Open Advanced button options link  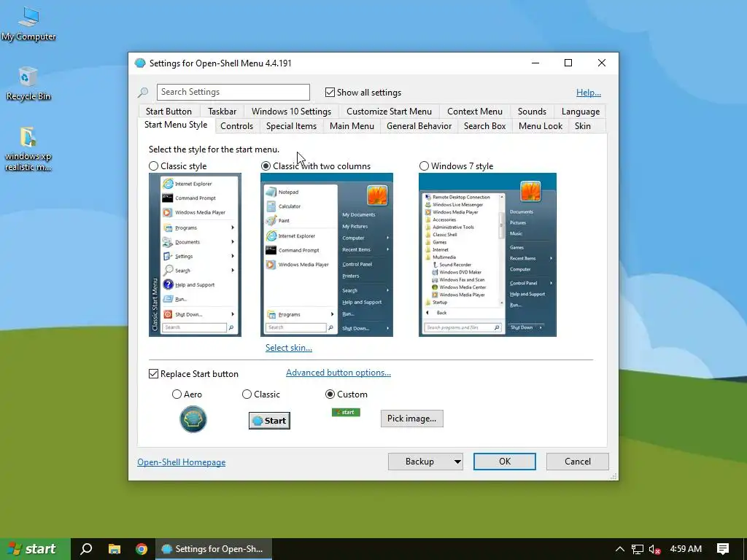coord(338,373)
